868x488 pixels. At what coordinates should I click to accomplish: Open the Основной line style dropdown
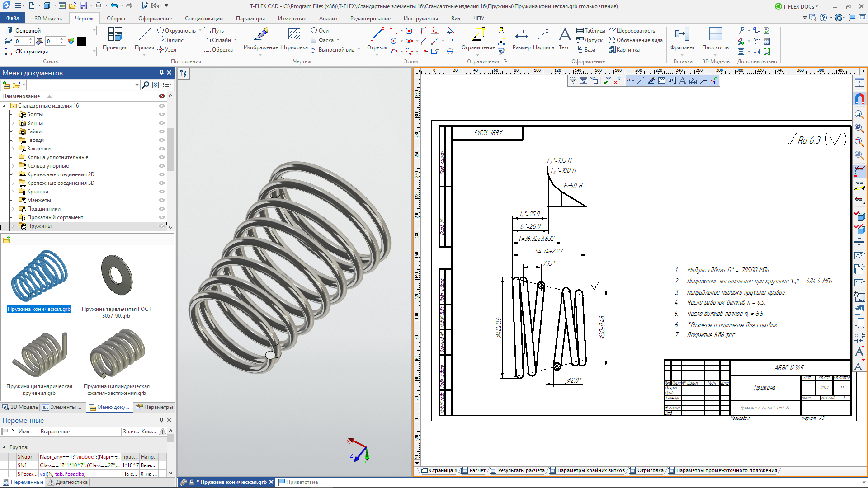point(94,30)
